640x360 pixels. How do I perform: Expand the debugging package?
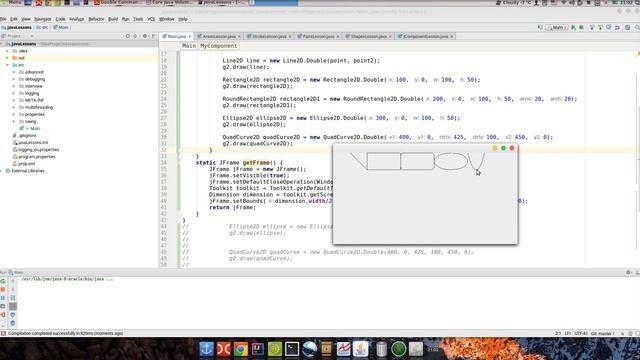tap(14, 79)
